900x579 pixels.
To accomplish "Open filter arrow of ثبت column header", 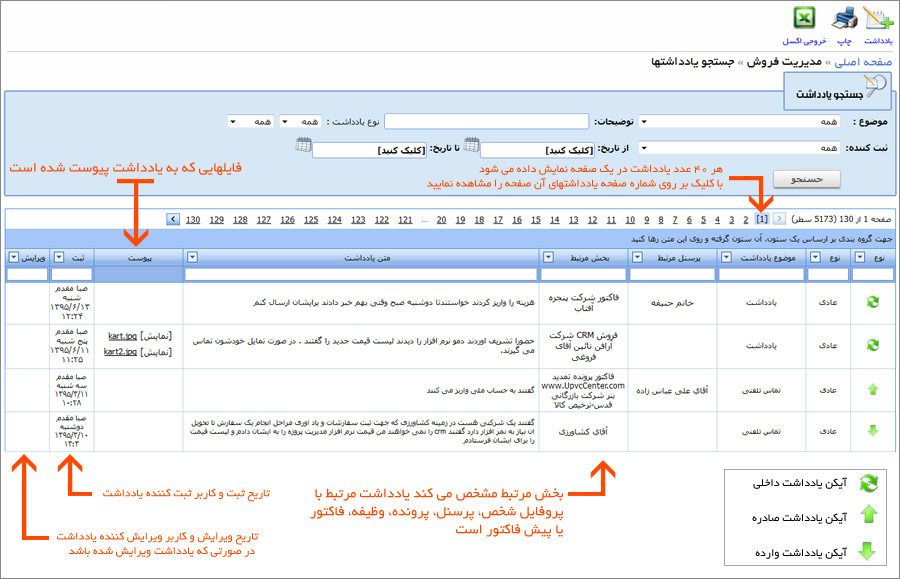I will (59, 258).
